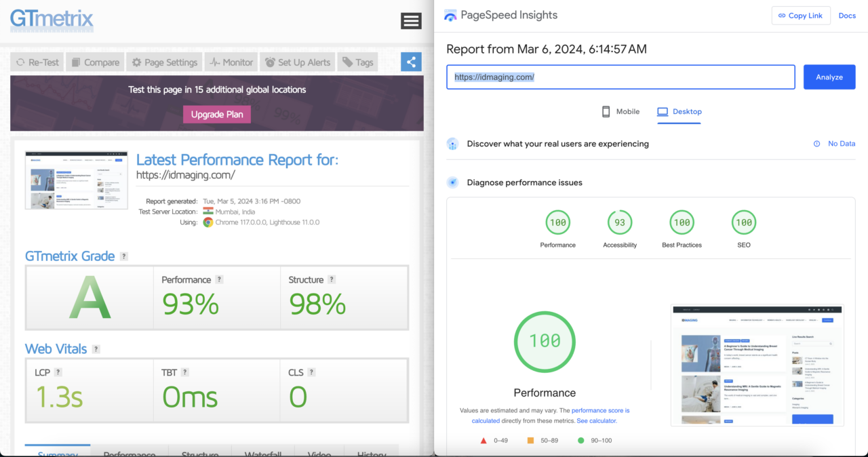Click the PageSpeed Insights logo icon

pyautogui.click(x=450, y=16)
